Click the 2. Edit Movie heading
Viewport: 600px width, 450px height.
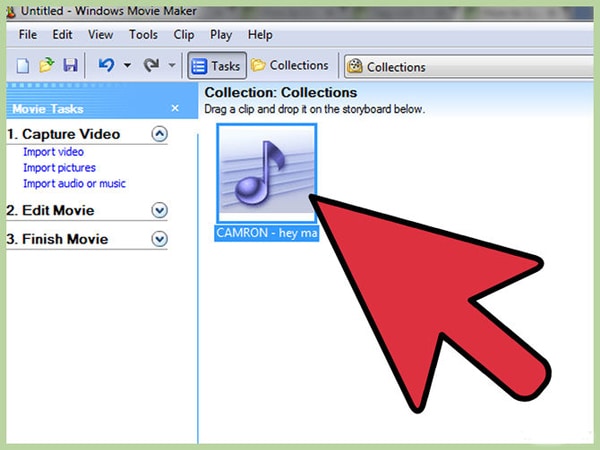pos(50,210)
